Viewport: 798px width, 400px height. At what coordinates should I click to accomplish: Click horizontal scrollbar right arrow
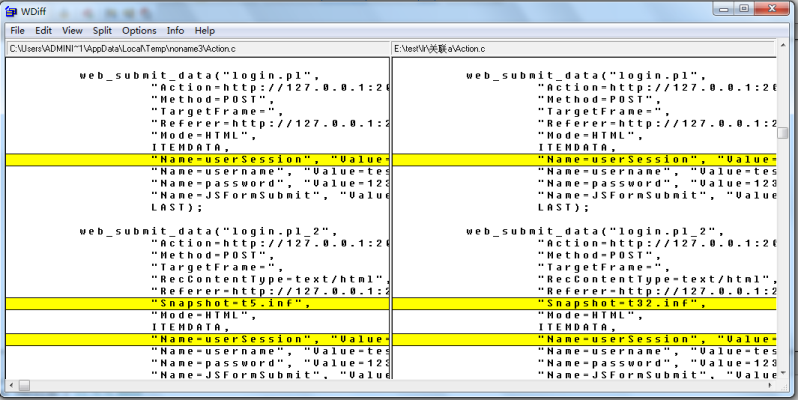pos(772,385)
